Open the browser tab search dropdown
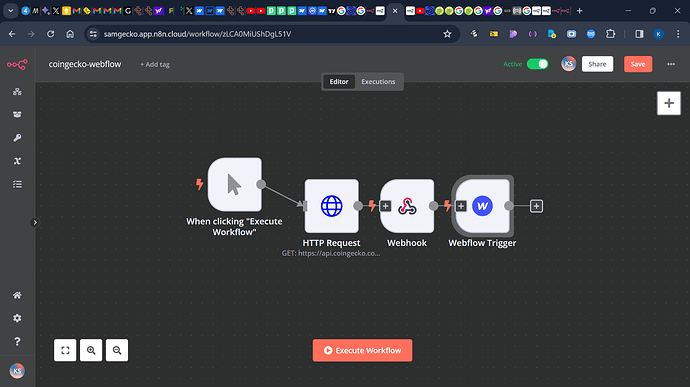The height and width of the screenshot is (387, 690). tap(11, 11)
